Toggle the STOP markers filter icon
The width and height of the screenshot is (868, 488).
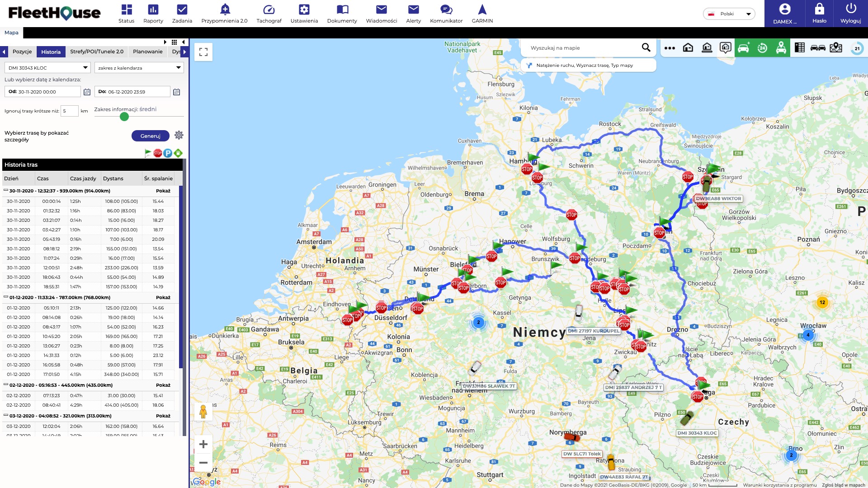(157, 153)
